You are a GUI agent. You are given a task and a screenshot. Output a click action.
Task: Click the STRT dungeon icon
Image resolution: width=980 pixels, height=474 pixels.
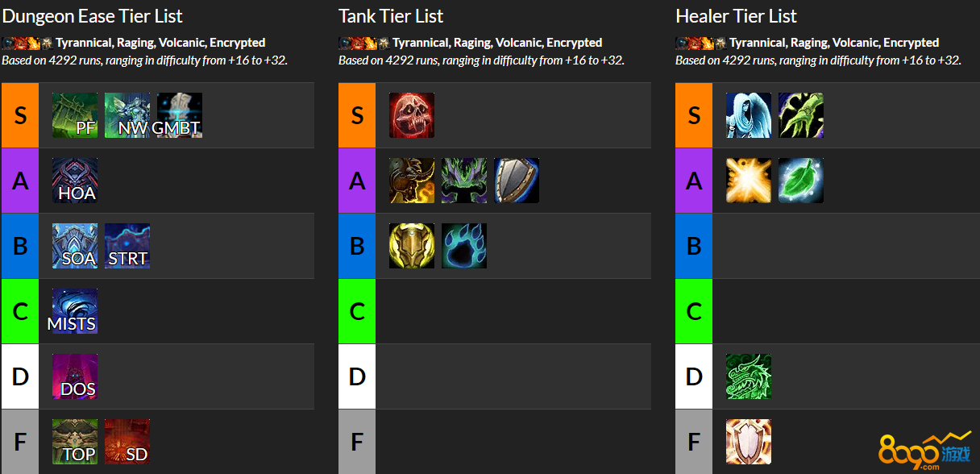[127, 246]
